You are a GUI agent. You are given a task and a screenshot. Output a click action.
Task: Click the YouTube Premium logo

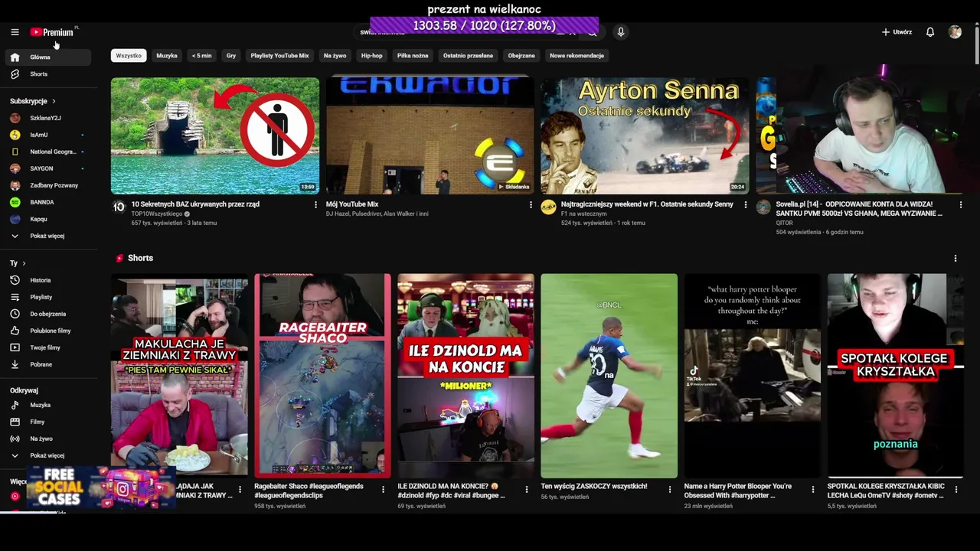click(52, 32)
